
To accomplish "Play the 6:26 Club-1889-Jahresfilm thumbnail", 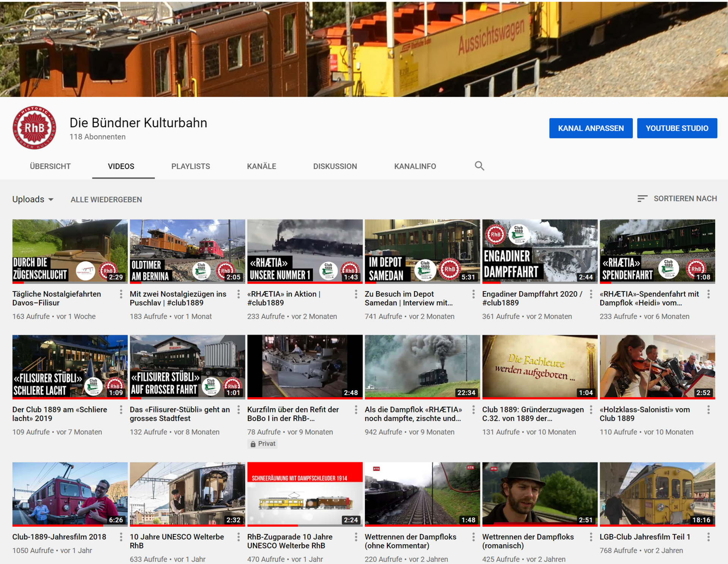I will [x=70, y=494].
